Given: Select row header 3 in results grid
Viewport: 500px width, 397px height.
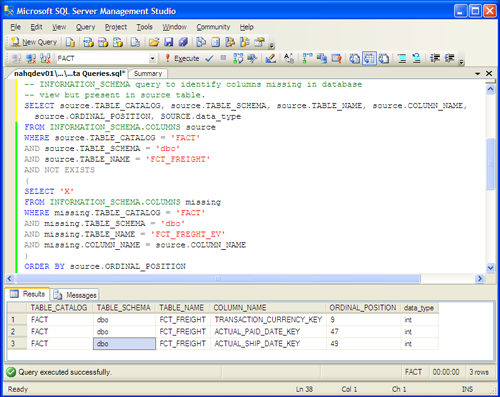Looking at the screenshot, I should [17, 344].
